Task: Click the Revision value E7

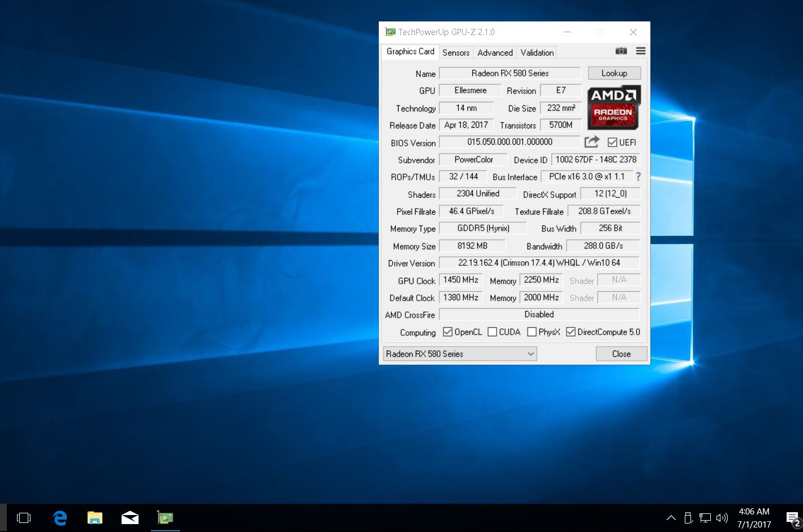Action: point(560,90)
